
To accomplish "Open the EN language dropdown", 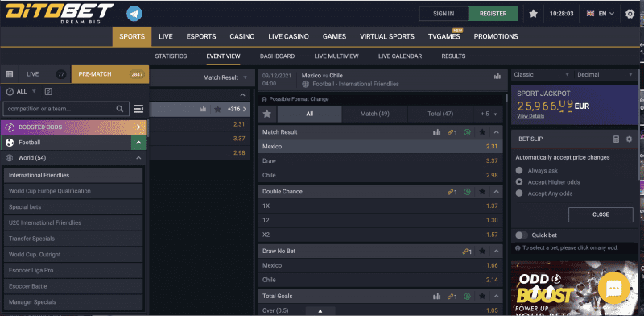I will pos(601,14).
